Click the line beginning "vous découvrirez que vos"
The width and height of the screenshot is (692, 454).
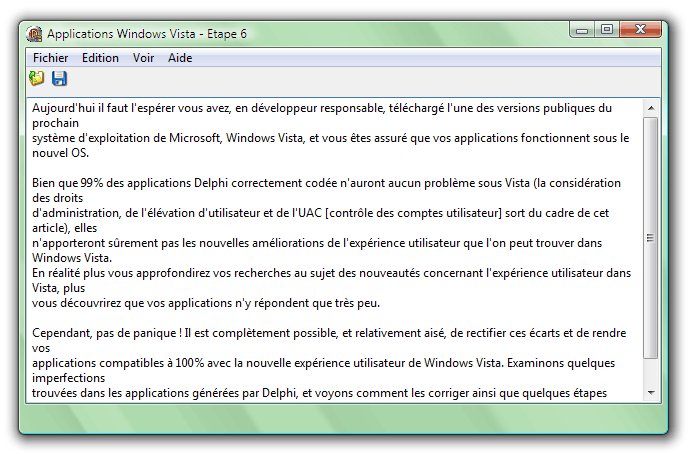pyautogui.click(x=200, y=303)
